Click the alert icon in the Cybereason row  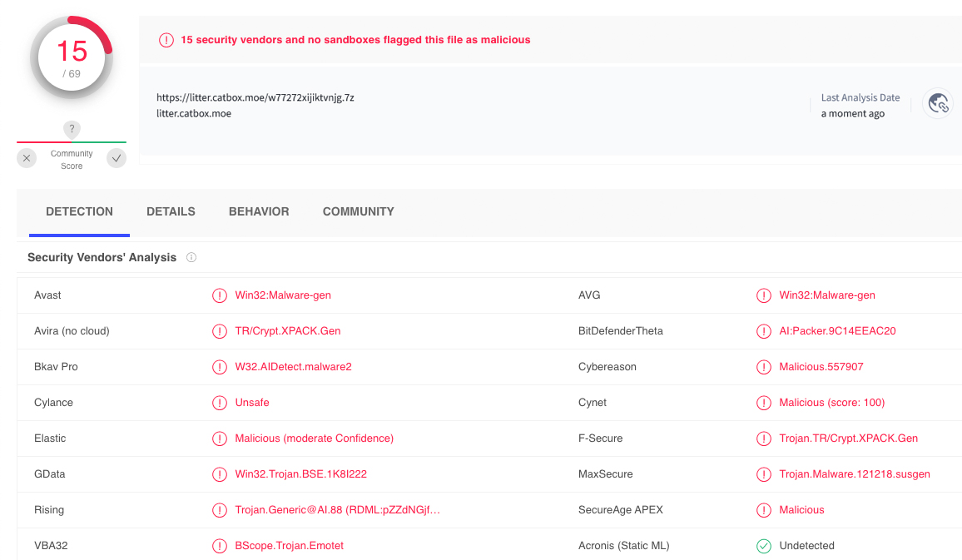(764, 367)
